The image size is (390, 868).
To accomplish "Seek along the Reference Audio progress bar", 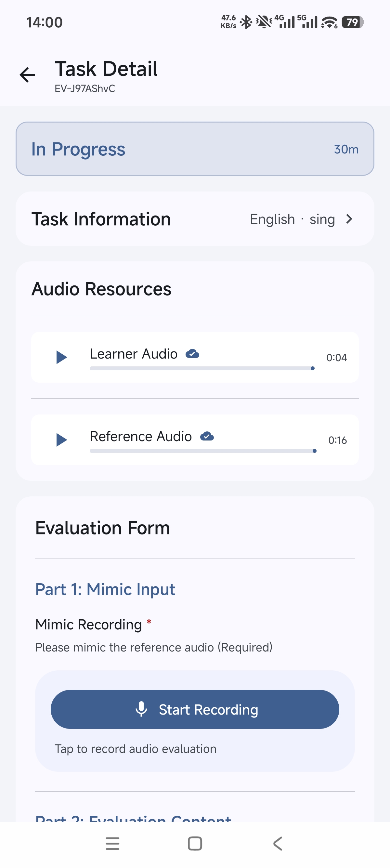I will click(x=203, y=451).
